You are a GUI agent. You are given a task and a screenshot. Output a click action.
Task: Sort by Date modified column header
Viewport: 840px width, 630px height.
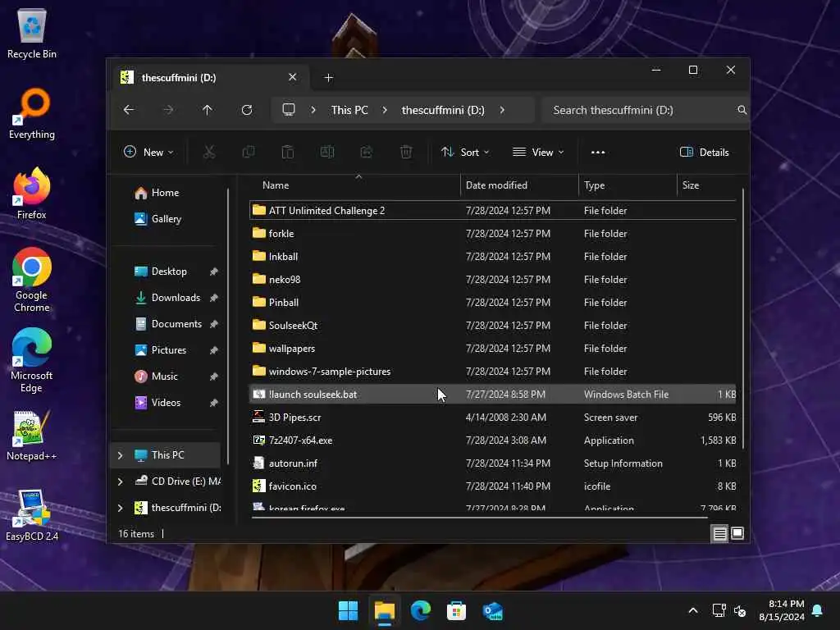coord(519,185)
